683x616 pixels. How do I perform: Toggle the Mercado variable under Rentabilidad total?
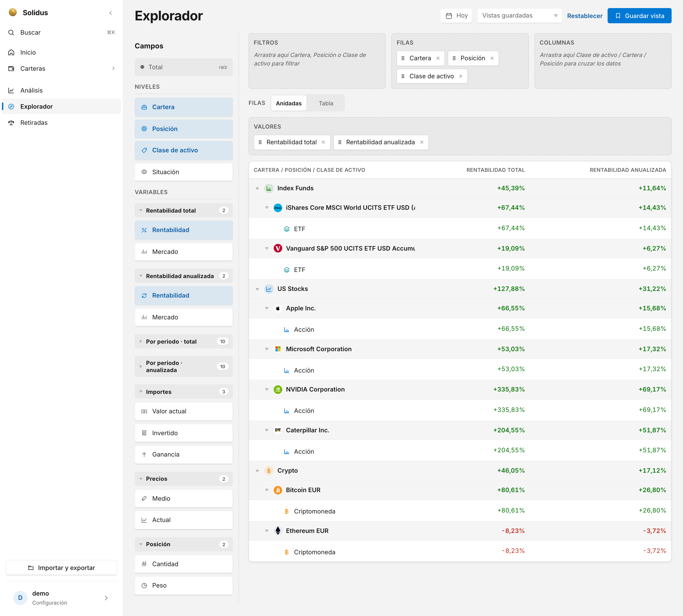[x=184, y=252]
